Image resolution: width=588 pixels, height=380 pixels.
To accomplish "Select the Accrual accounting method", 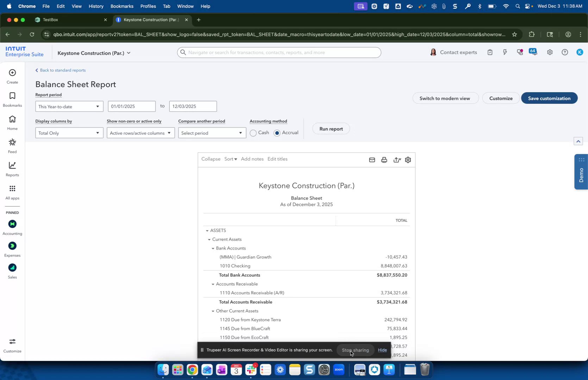I will pyautogui.click(x=277, y=133).
